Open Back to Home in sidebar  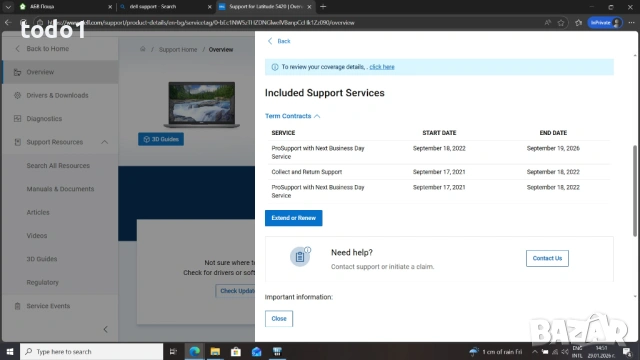[x=42, y=49]
